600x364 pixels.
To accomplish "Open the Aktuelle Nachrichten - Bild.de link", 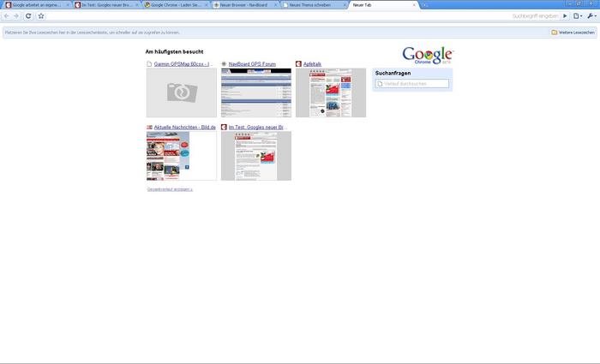I will [185, 127].
